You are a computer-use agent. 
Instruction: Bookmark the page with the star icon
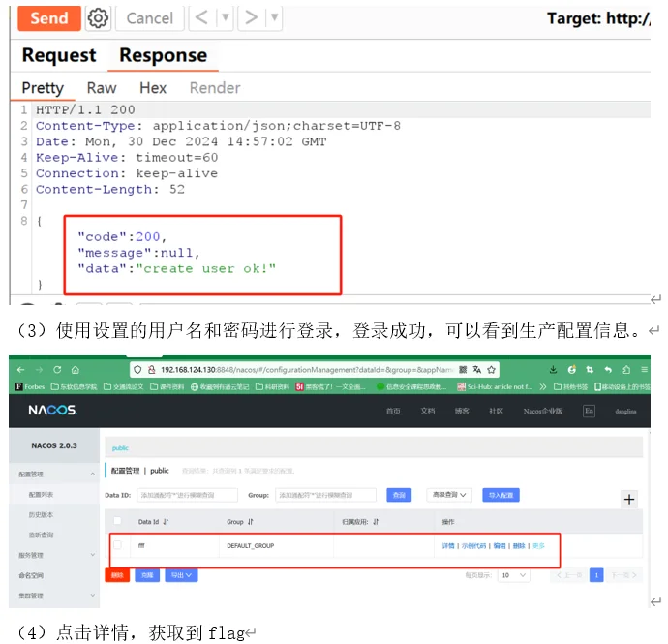click(491, 370)
